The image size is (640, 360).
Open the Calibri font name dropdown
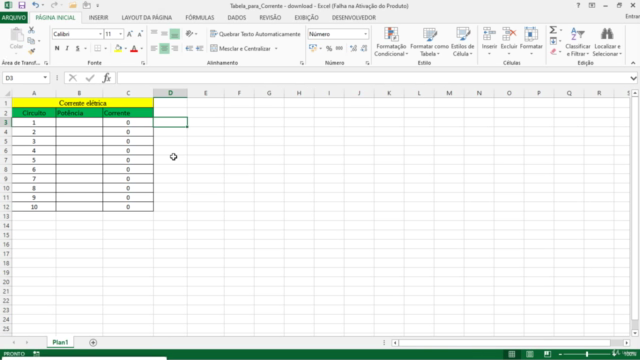click(x=100, y=34)
